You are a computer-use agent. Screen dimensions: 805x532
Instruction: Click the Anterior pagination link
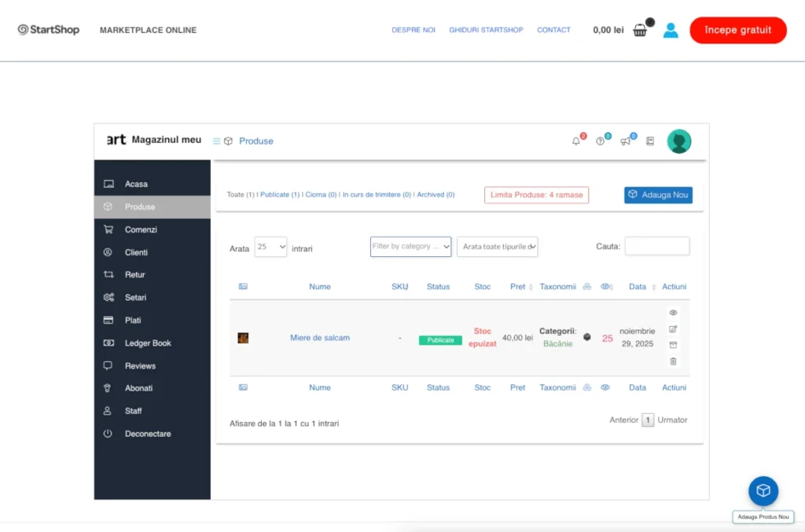tap(623, 420)
